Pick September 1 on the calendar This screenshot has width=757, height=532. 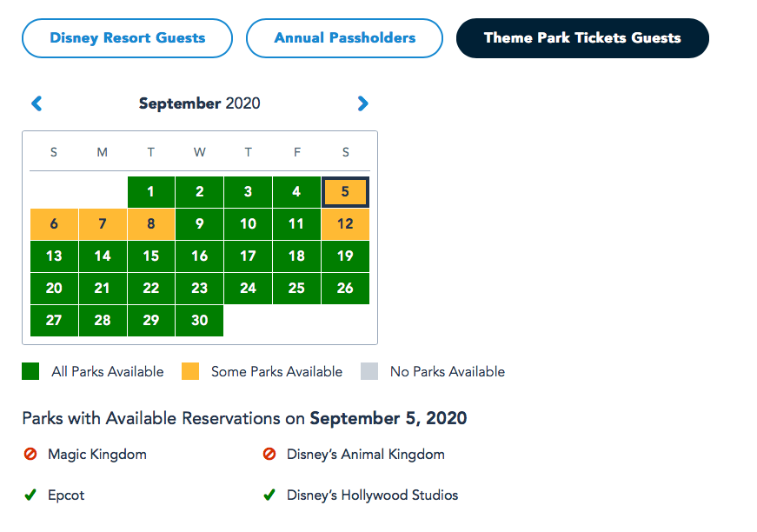click(x=151, y=192)
